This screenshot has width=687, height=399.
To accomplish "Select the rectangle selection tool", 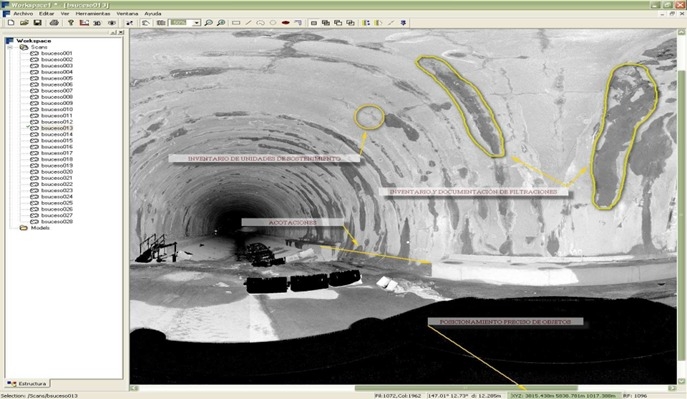I will (236, 23).
